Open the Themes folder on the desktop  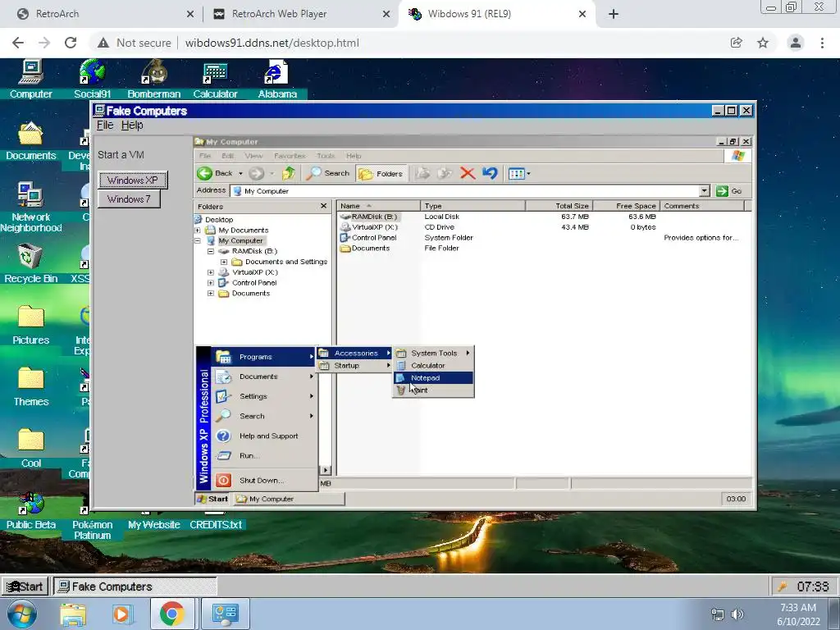point(30,387)
